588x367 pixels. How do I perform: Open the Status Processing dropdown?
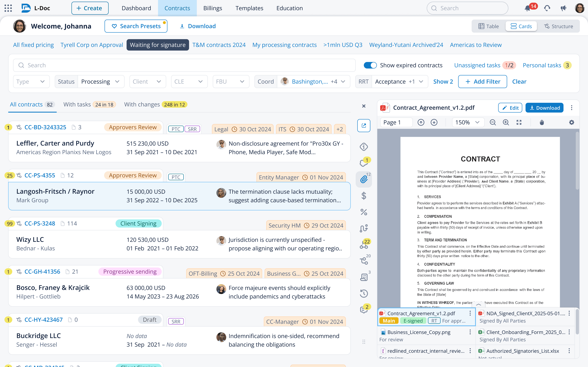pos(100,82)
